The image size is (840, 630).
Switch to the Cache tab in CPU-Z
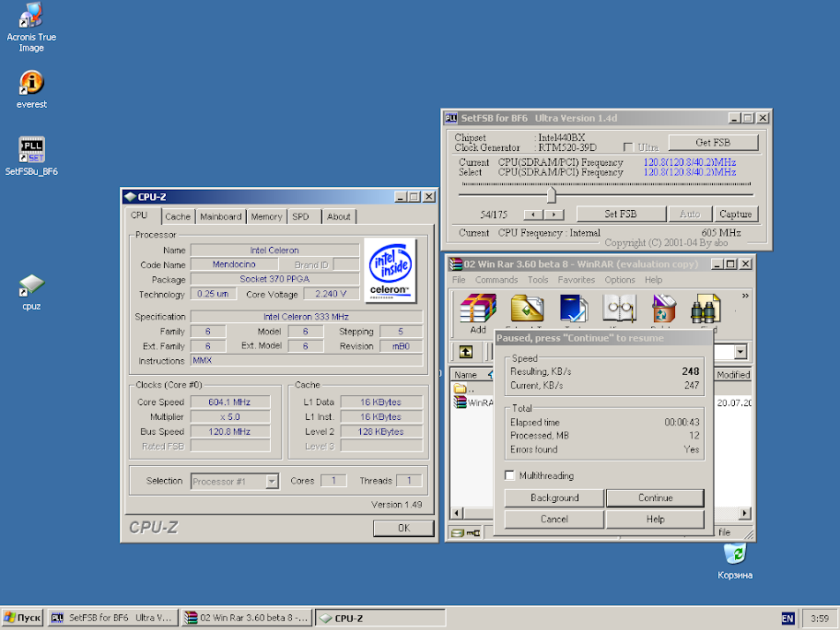pos(178,216)
